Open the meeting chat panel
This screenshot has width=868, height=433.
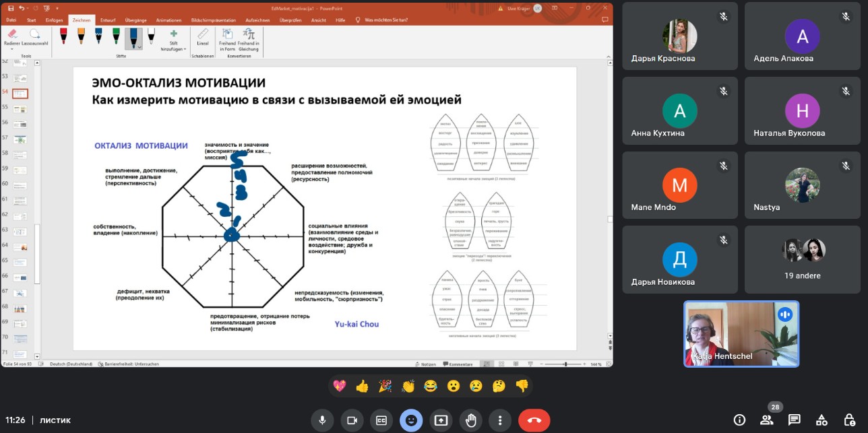794,420
